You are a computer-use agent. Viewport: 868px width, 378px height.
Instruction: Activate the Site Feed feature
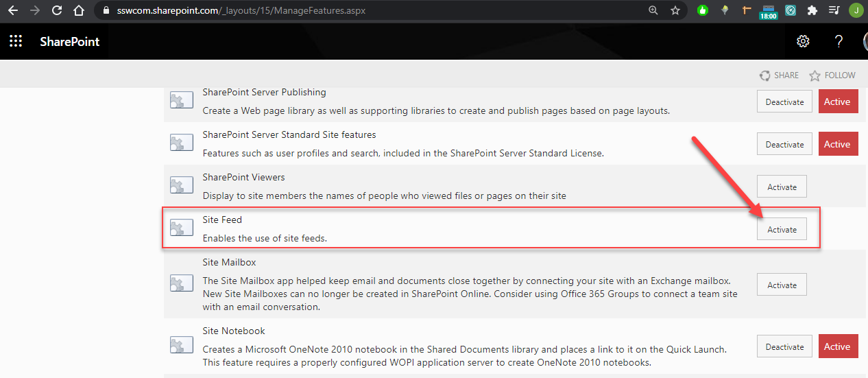[782, 229]
